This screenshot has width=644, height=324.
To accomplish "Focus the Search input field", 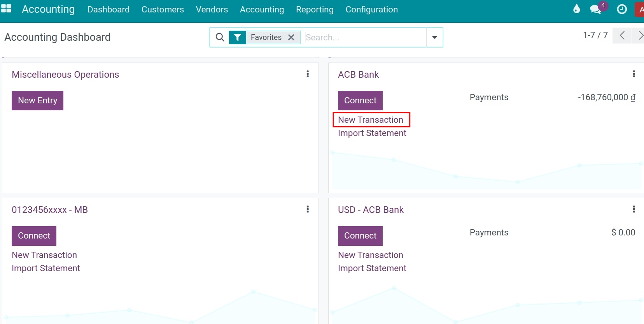I will 366,37.
